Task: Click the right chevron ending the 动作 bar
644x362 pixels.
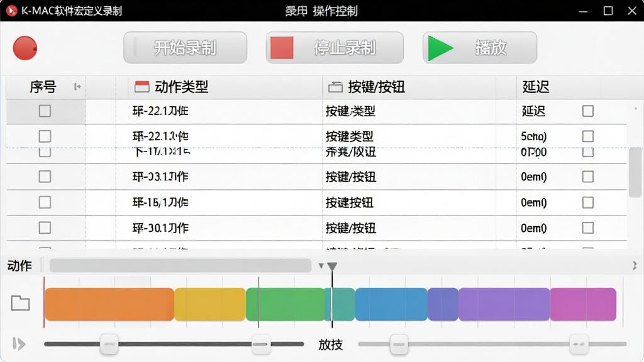Action: coord(635,266)
